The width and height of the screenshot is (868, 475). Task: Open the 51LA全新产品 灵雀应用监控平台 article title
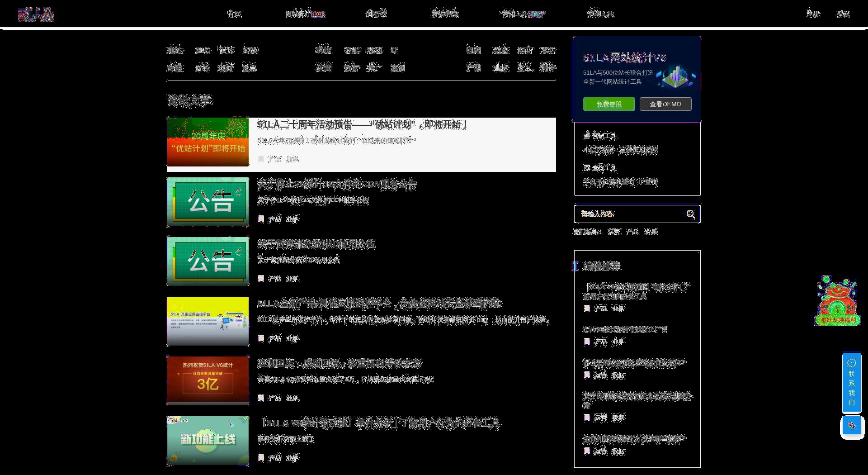click(379, 304)
